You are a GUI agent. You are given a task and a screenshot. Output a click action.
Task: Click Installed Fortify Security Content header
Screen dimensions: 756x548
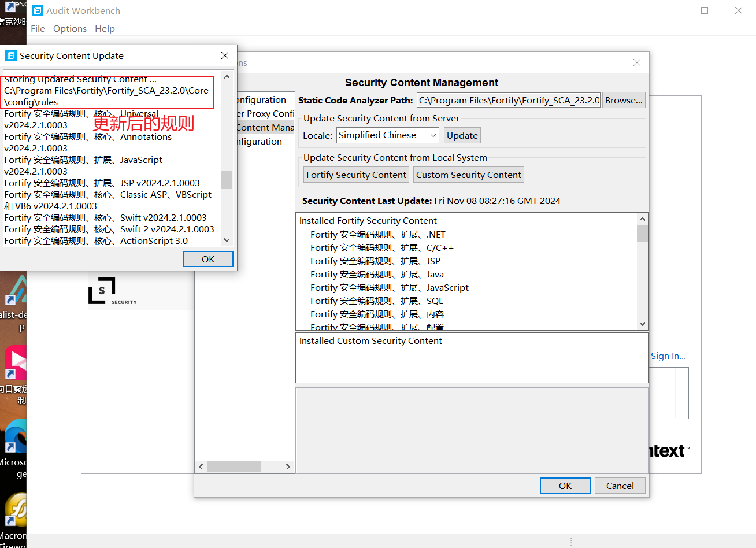[x=368, y=220]
